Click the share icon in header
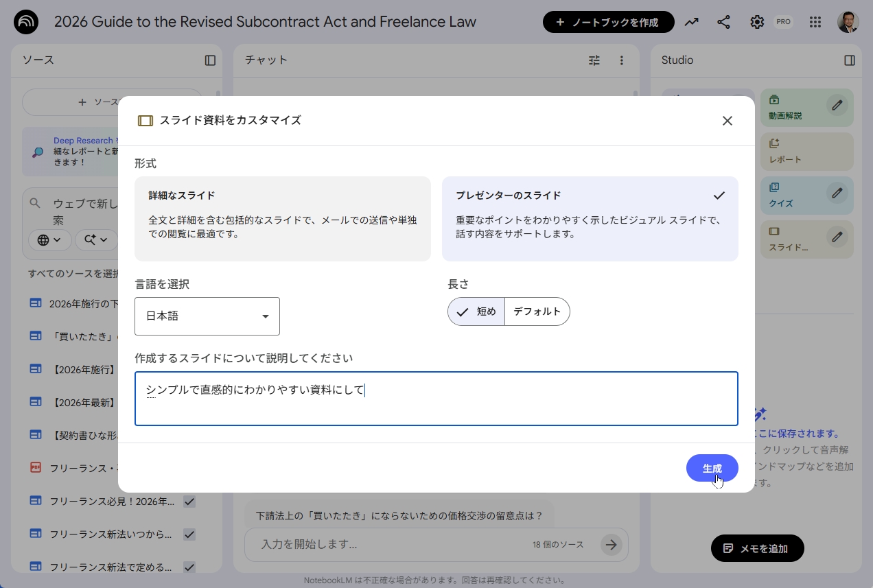 pyautogui.click(x=723, y=22)
